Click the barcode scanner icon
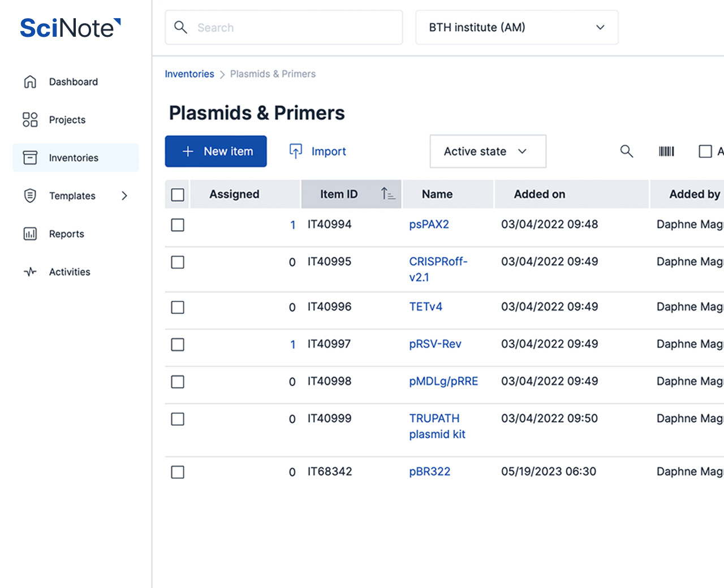 click(x=666, y=151)
